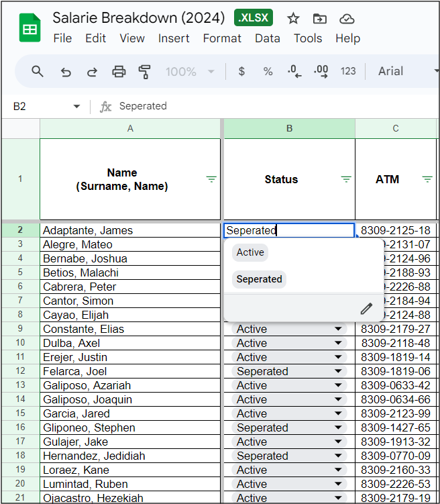This screenshot has height=504, width=440.
Task: Format the cell as currency
Action: [x=241, y=71]
